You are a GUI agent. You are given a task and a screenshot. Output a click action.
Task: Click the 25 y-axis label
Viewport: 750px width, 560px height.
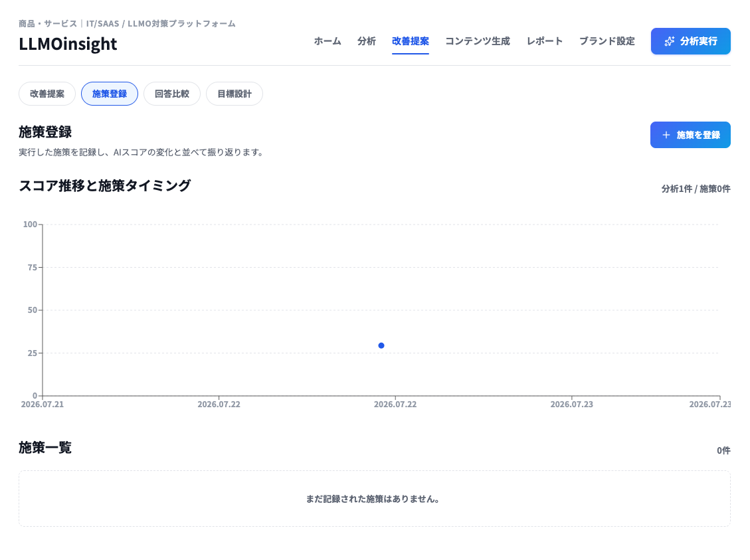[32, 353]
